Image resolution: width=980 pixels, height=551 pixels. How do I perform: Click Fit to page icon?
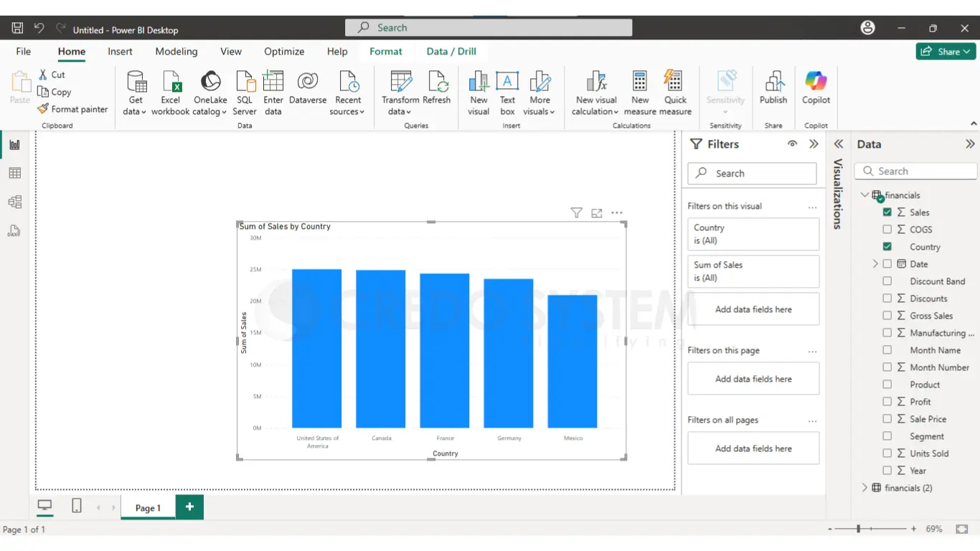click(x=962, y=529)
